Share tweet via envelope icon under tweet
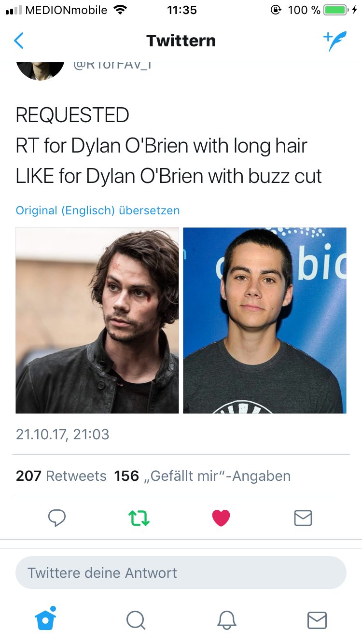 pos(303,518)
